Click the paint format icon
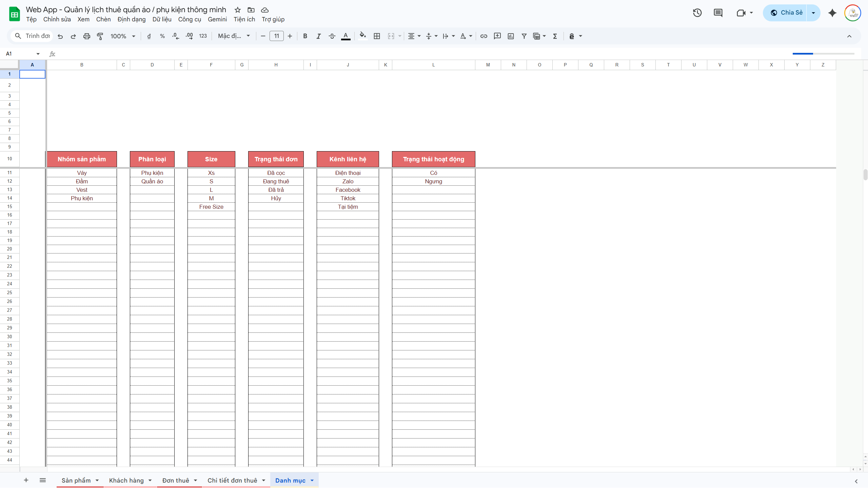This screenshot has height=488, width=868. click(100, 36)
